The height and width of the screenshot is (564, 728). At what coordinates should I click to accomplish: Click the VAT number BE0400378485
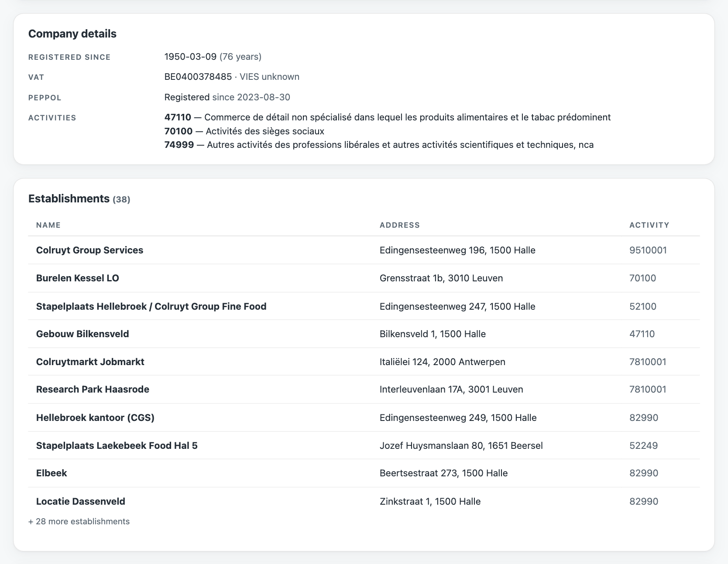point(198,77)
